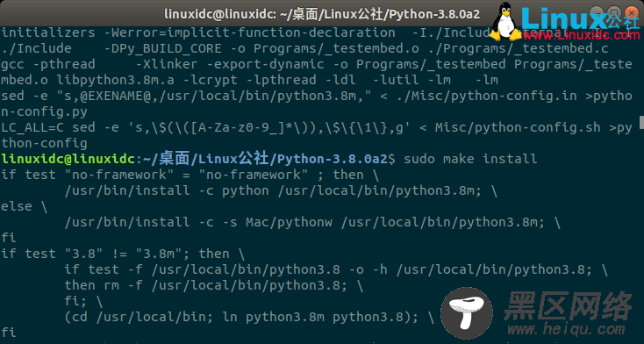Screen dimensions: 644x344
Task: Click the '/usr/bin/install -c -s Mac/pythonw' line
Action: point(312,222)
